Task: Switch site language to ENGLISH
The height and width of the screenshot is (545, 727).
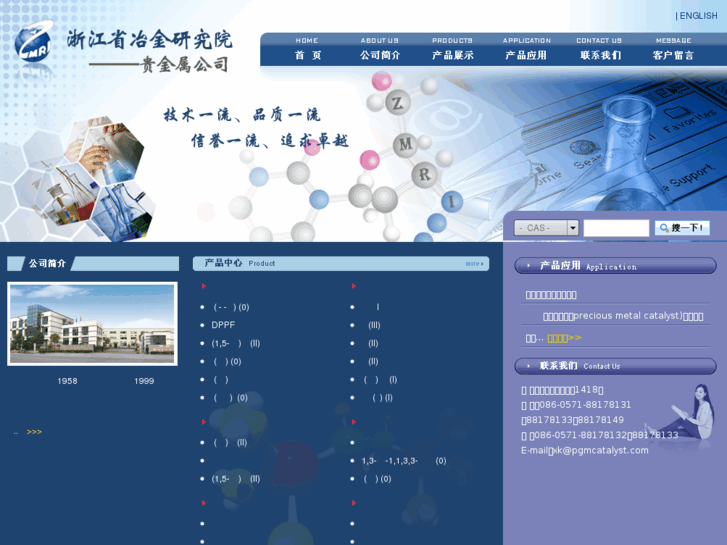Action: click(x=696, y=16)
